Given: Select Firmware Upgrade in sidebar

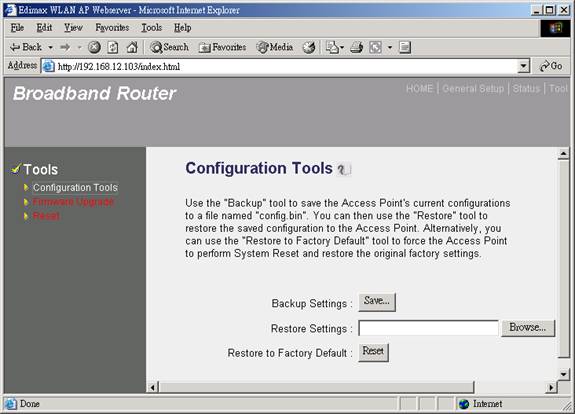Looking at the screenshot, I should (x=73, y=202).
